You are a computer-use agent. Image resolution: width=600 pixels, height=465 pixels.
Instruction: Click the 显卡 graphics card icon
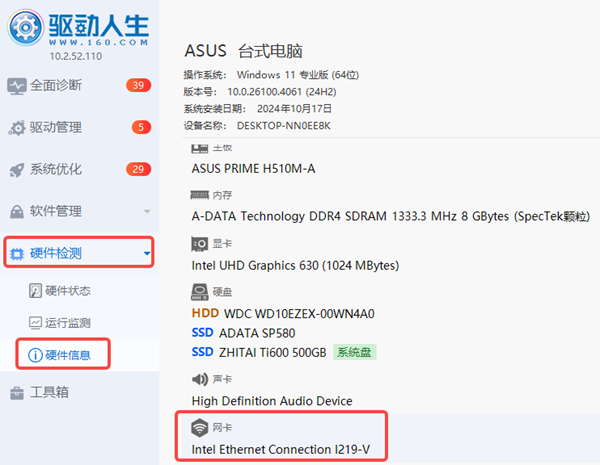coord(199,243)
